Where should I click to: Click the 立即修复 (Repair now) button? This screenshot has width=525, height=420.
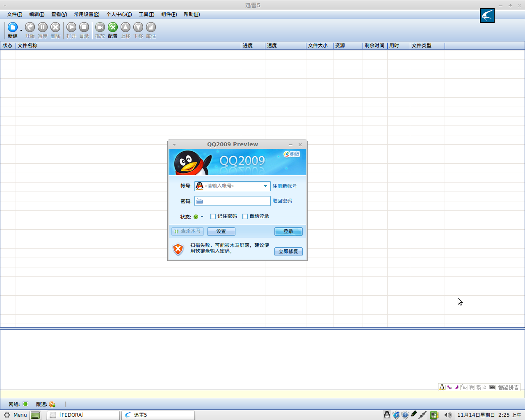point(288,251)
